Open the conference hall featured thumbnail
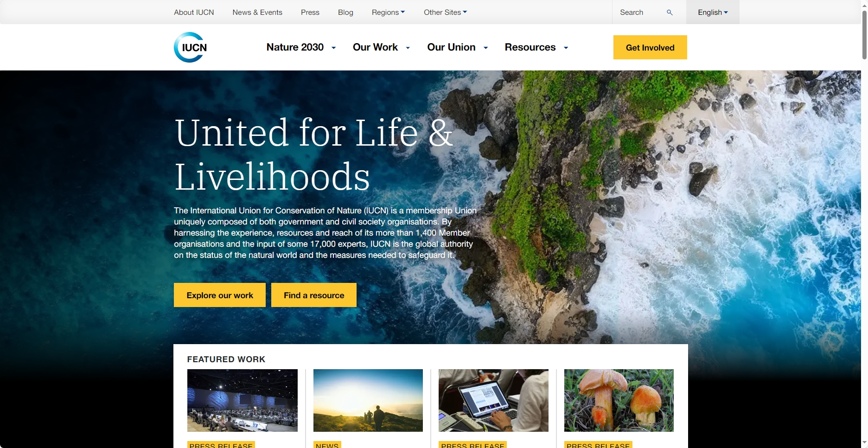The width and height of the screenshot is (868, 448). coord(243,400)
